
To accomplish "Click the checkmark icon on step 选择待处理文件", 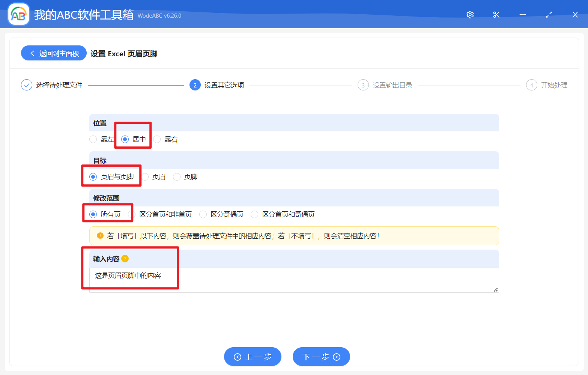I will 26,85.
